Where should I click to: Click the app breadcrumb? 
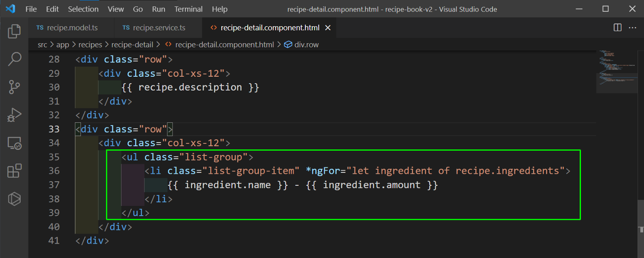pyautogui.click(x=63, y=45)
